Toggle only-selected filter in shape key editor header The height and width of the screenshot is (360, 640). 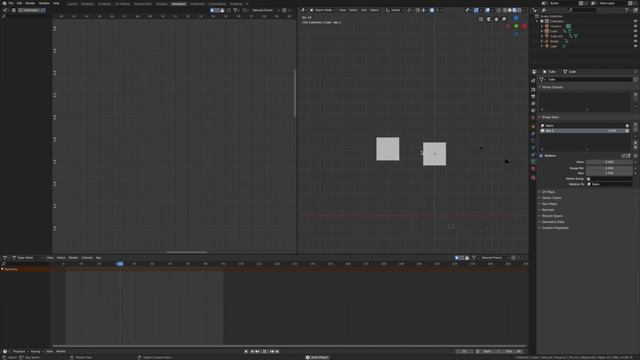click(457, 258)
